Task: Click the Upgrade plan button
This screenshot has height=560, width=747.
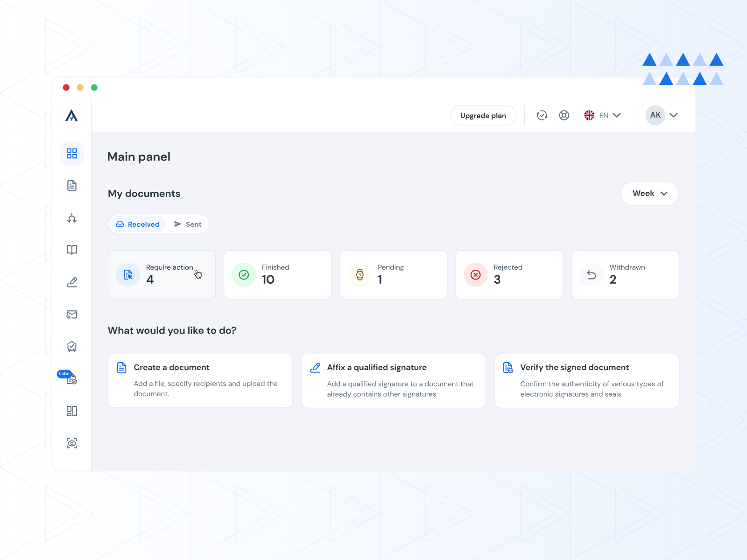Action: pyautogui.click(x=483, y=115)
